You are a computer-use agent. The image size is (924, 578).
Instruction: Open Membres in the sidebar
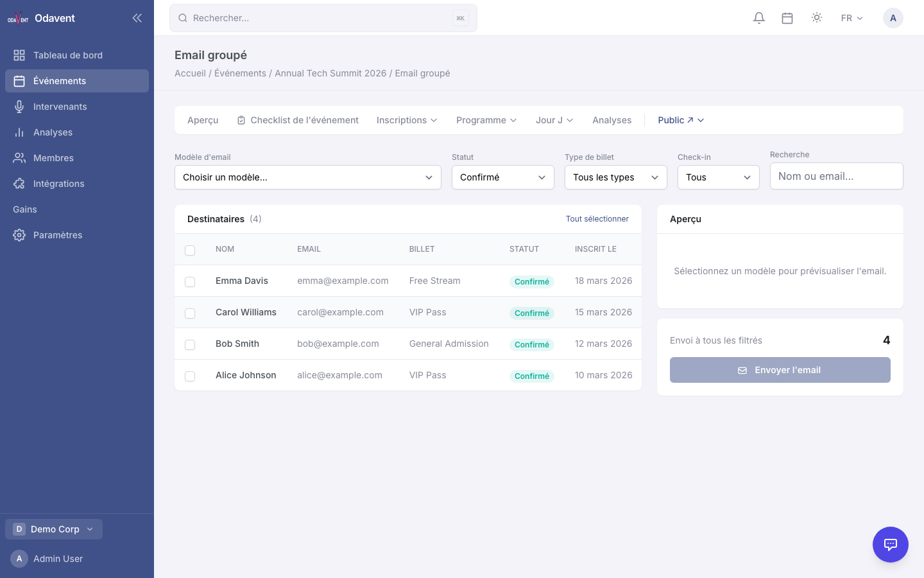[x=77, y=158]
